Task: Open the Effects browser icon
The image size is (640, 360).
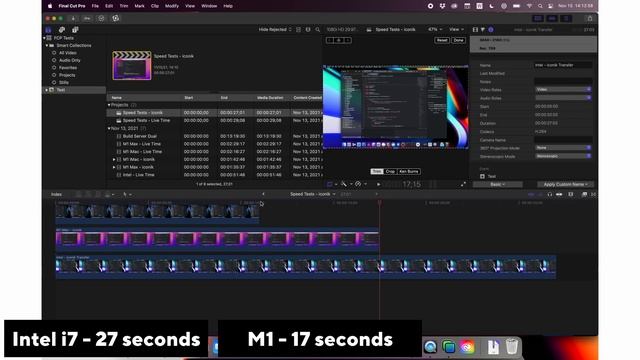Action: [584, 194]
